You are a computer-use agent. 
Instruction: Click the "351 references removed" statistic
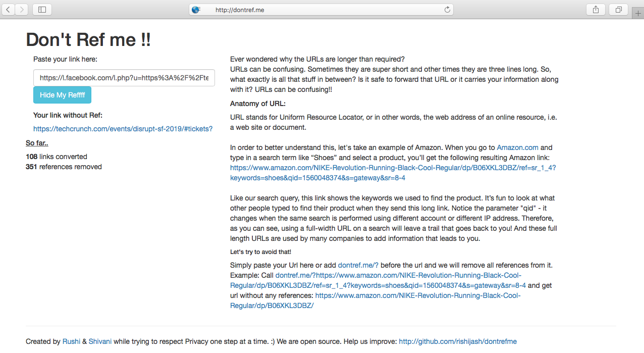(x=64, y=167)
